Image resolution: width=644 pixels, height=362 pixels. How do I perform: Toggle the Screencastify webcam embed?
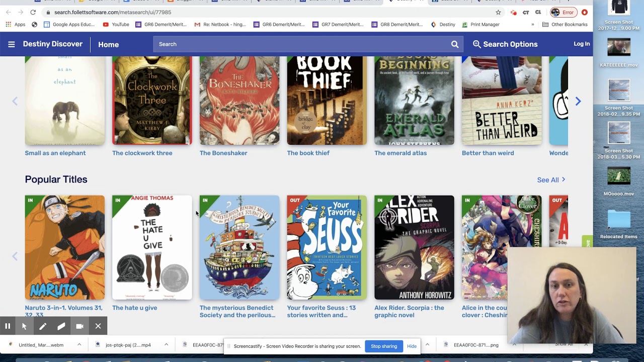tap(79, 326)
